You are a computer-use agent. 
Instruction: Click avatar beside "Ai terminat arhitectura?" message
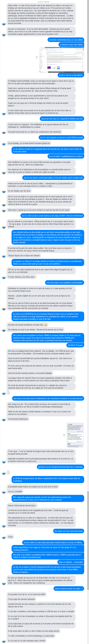pos(4,419)
